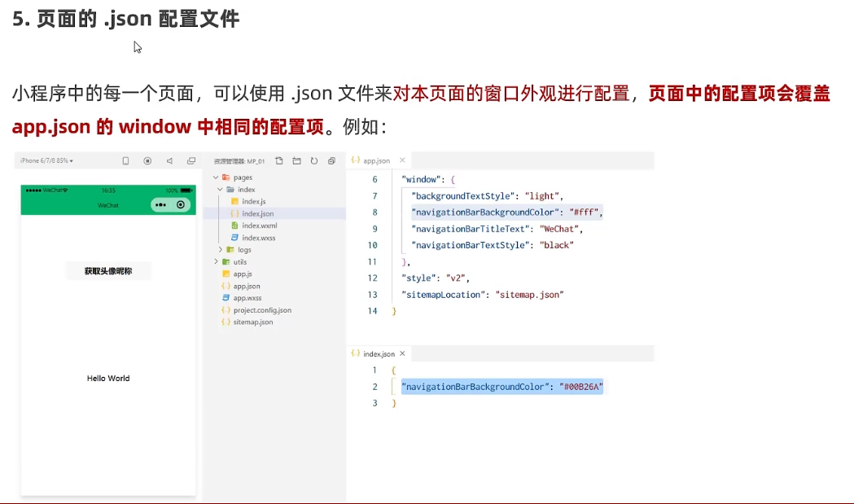This screenshot has height=504, width=854.
Task: Click the 获取头像昵称 button in simulator
Action: click(x=107, y=271)
